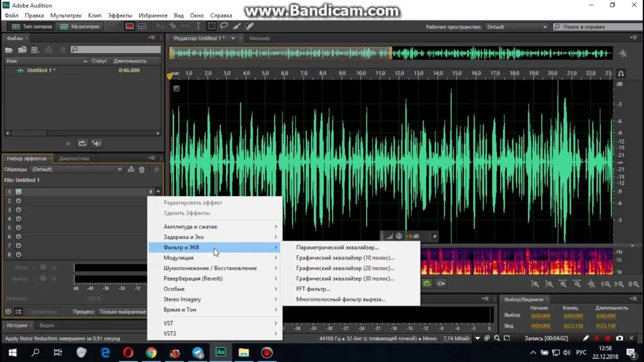Open Files panel options menu
The image size is (644, 362).
pyautogui.click(x=151, y=38)
